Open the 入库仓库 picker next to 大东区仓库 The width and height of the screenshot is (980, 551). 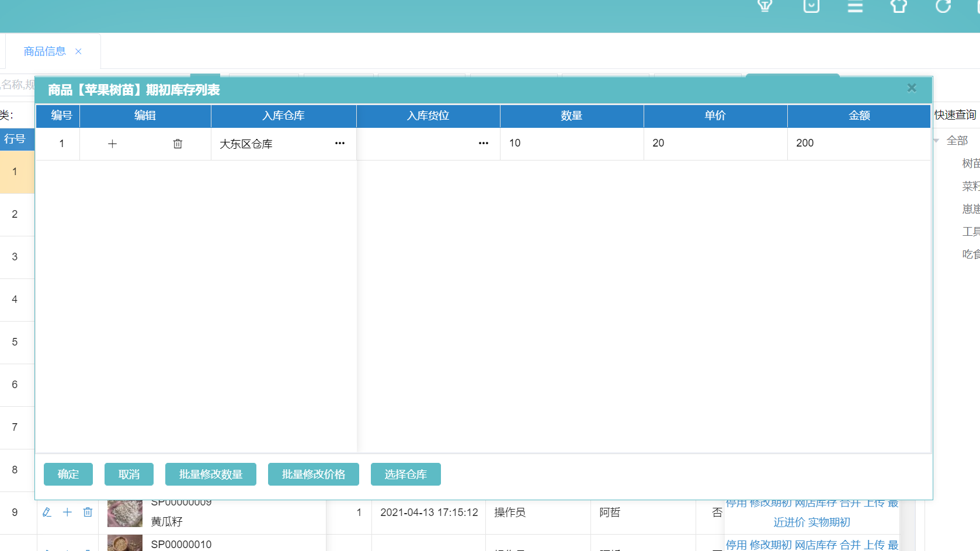(340, 143)
